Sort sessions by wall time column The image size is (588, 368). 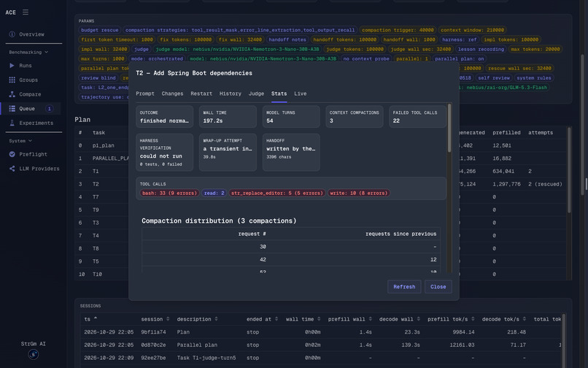tap(303, 319)
